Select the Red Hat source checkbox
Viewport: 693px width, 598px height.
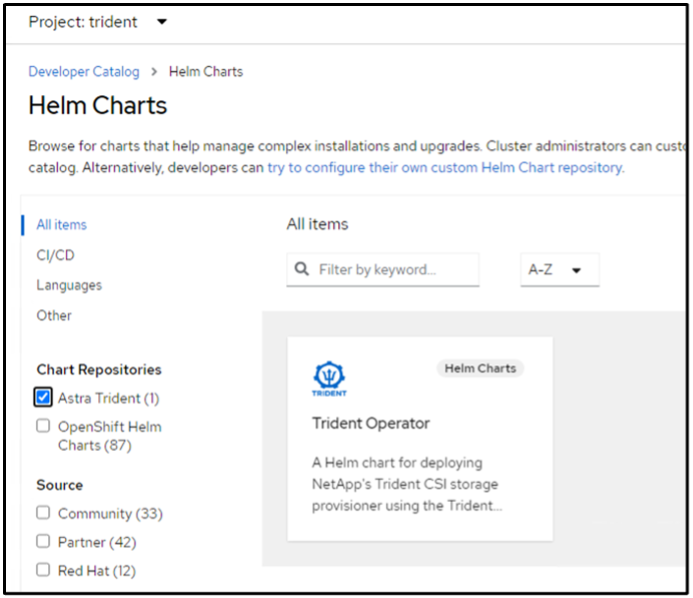tap(43, 571)
